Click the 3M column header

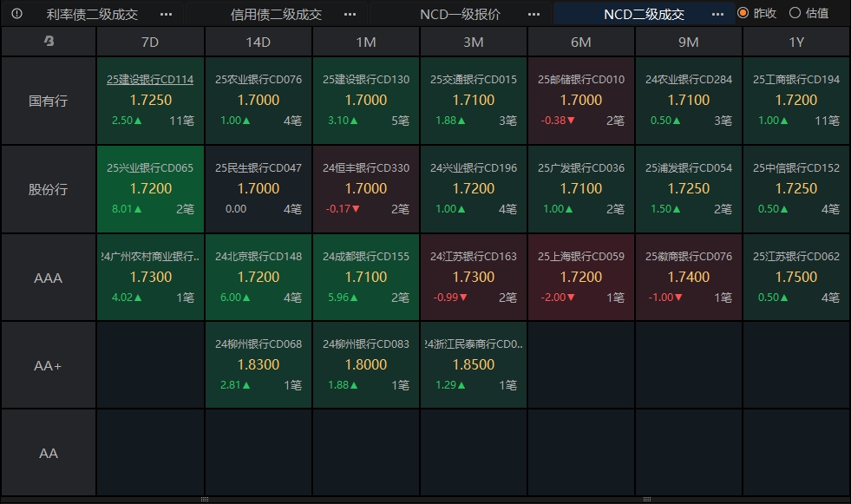point(474,42)
